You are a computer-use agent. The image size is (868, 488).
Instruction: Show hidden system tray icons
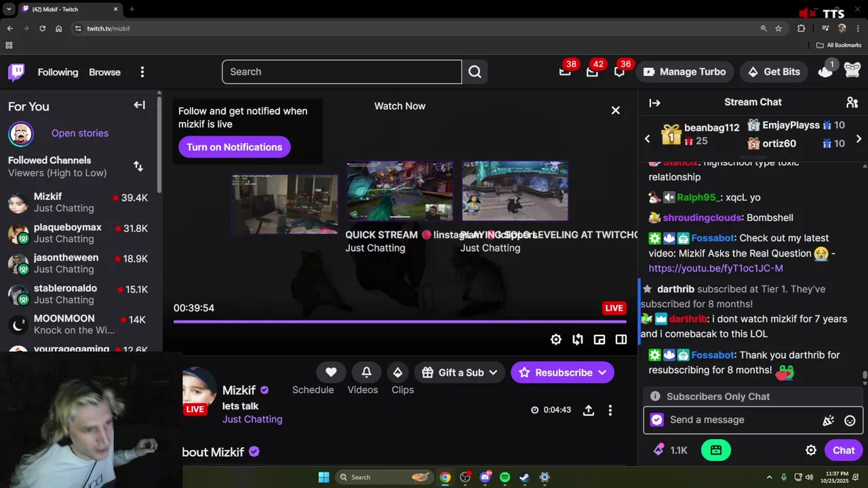tap(769, 477)
